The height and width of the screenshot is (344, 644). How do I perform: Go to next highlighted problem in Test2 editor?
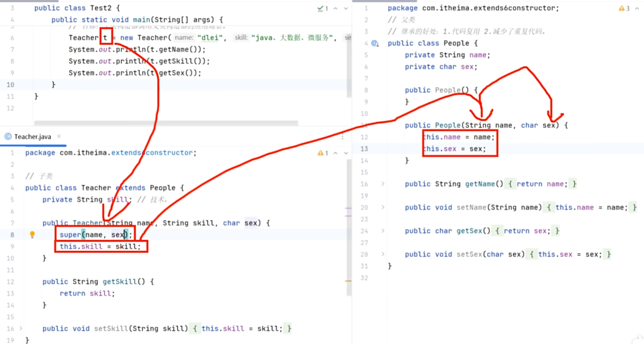click(346, 8)
